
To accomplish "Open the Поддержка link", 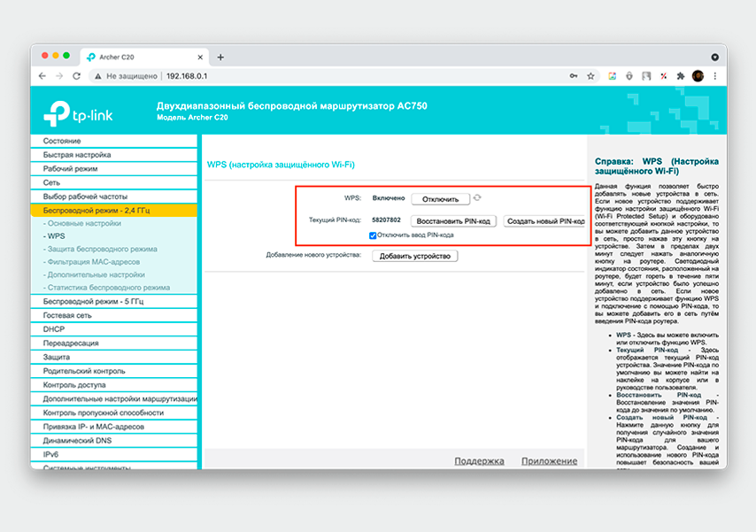I will click(x=479, y=461).
